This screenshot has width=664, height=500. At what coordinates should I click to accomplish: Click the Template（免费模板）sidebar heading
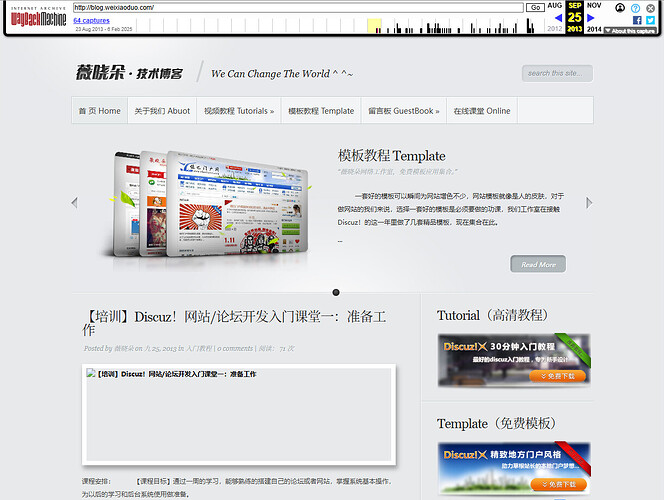click(x=496, y=423)
